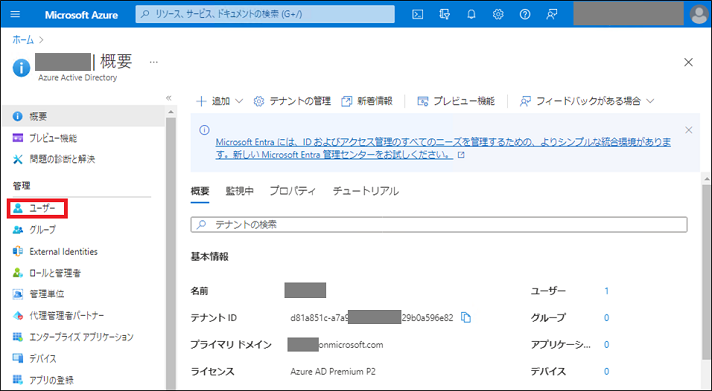Screen dimensions: 712x391
Task: Open the Microsoft Entra 管理センター link in the banner
Action: [443, 148]
